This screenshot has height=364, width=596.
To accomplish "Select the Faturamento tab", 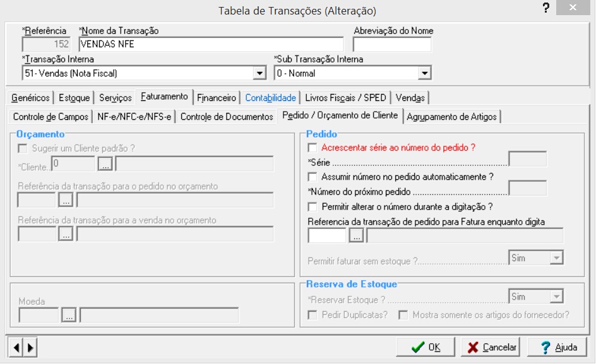I will [x=164, y=97].
